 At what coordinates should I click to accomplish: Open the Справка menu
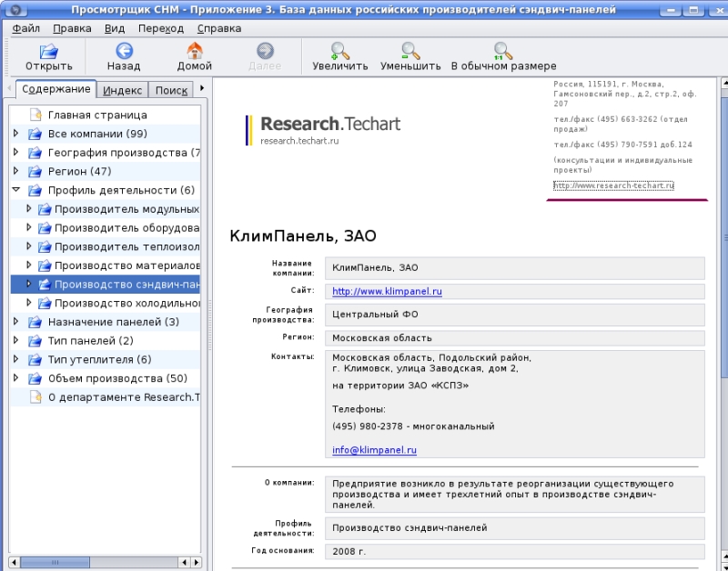(x=219, y=29)
